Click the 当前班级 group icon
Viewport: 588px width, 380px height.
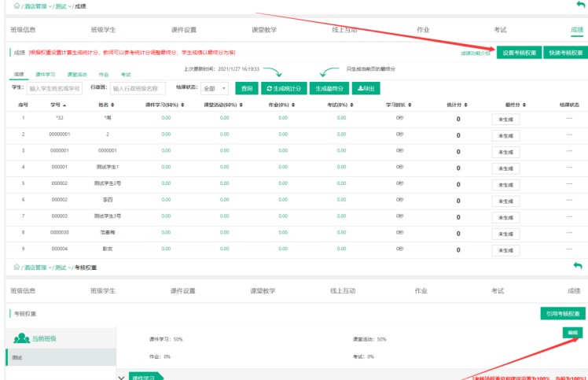click(23, 338)
